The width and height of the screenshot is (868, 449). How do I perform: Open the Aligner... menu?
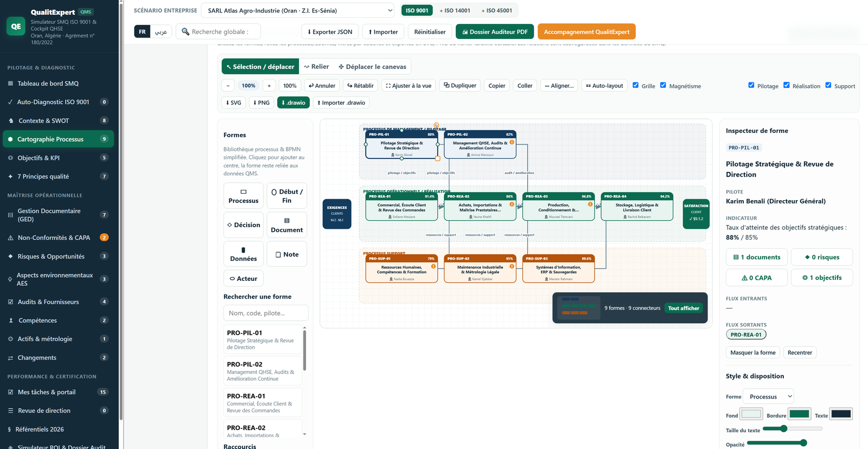[559, 86]
